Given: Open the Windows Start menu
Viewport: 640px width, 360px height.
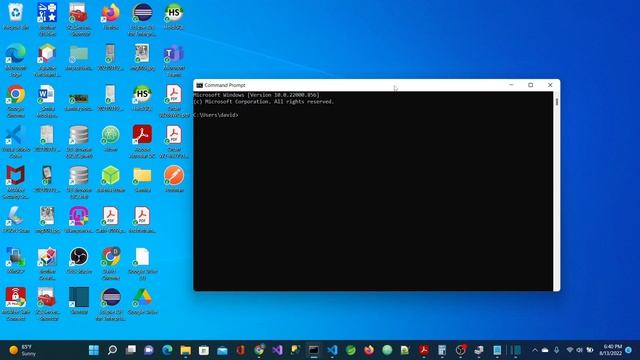Looking at the screenshot, I should coord(94,350).
